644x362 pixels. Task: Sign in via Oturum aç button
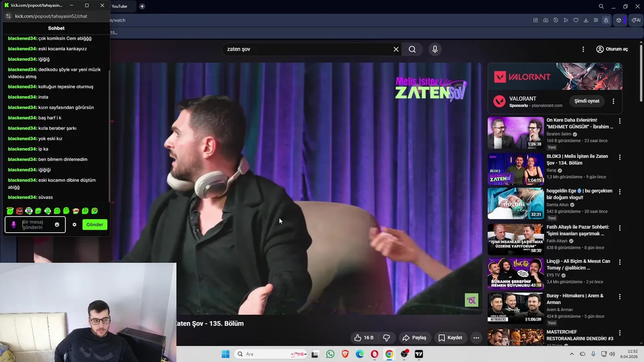click(x=612, y=49)
